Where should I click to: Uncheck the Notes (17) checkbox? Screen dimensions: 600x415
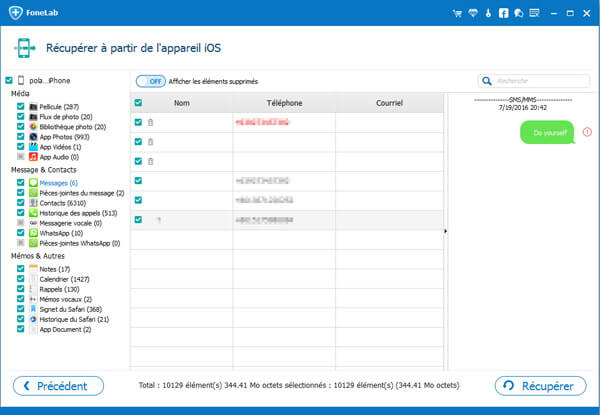pos(21,269)
